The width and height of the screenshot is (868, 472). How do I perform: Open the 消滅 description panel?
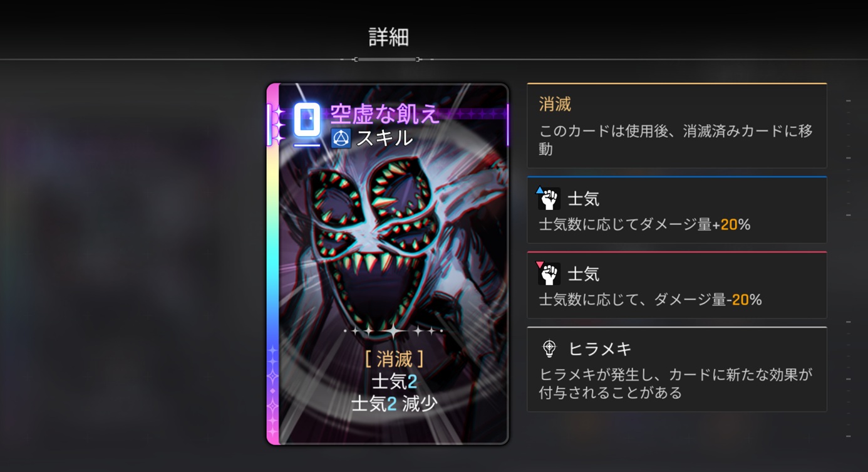tap(677, 125)
